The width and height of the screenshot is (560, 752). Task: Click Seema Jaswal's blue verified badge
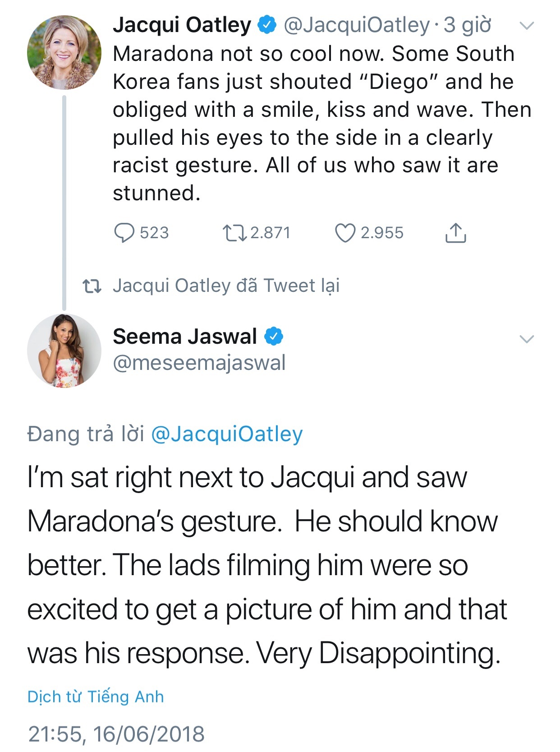[x=274, y=337]
